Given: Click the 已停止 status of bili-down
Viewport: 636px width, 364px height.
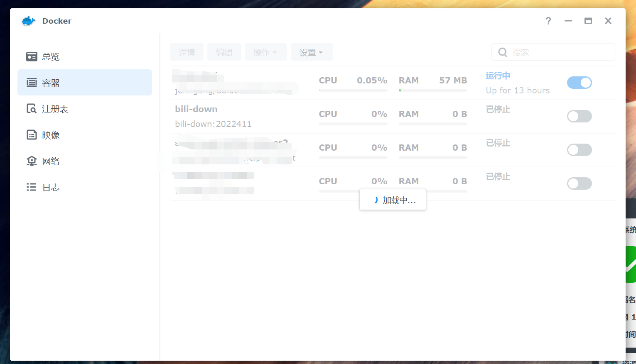Looking at the screenshot, I should (498, 109).
